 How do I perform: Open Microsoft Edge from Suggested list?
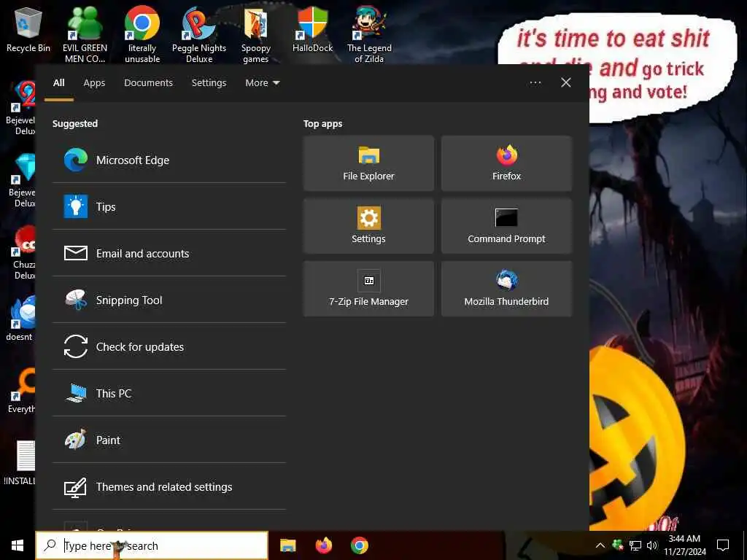click(169, 160)
